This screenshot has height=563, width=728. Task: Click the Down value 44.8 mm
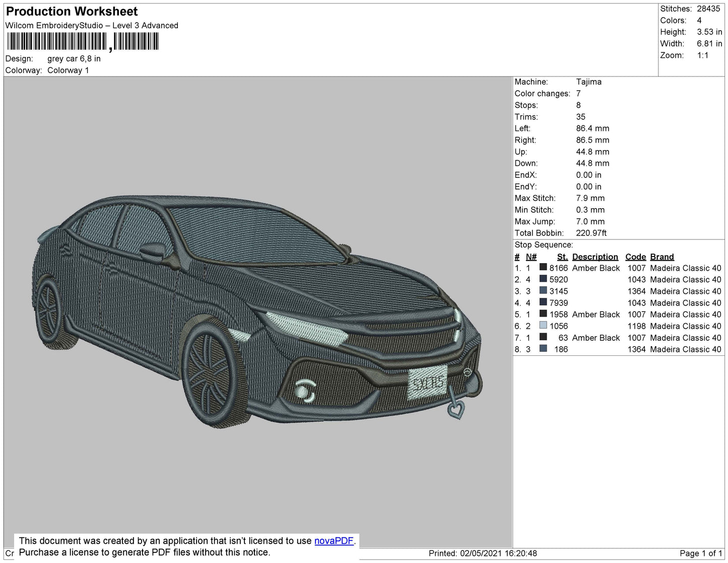[x=593, y=163]
